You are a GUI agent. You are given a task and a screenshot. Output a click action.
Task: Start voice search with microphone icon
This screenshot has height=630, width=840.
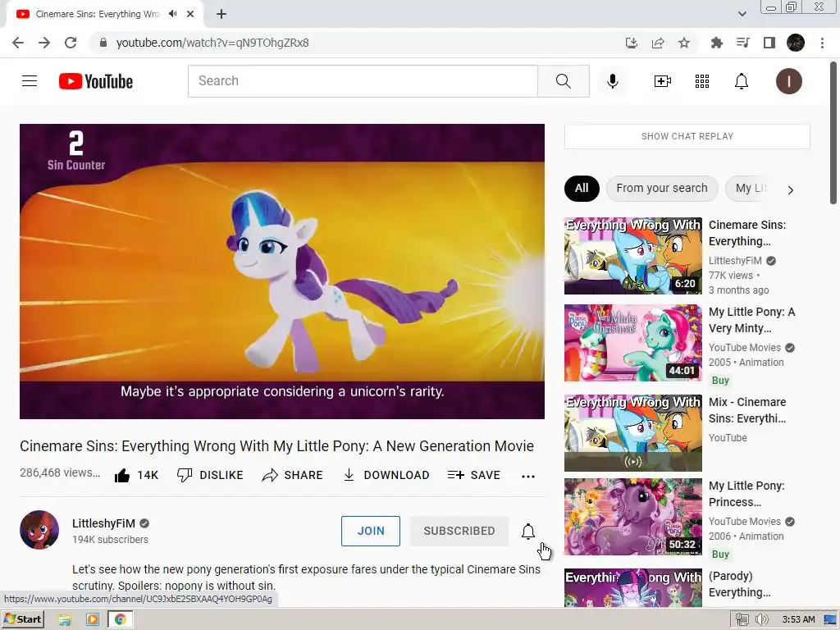[x=613, y=81]
